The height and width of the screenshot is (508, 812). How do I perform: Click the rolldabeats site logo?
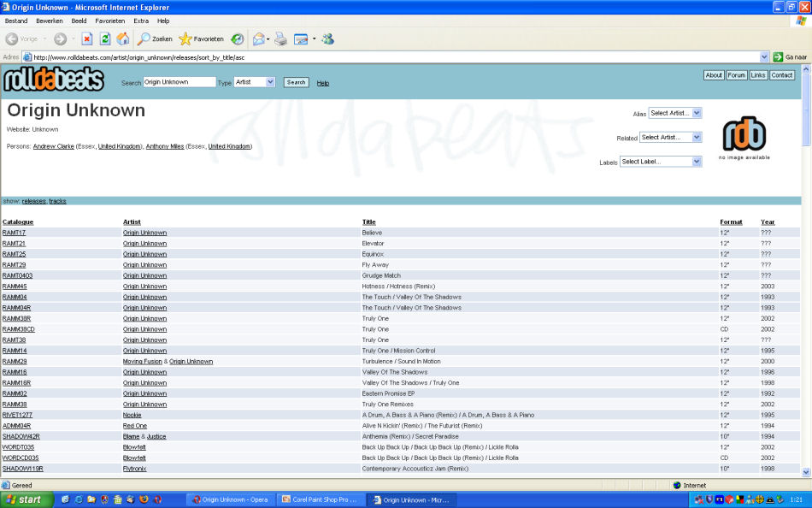[x=54, y=80]
